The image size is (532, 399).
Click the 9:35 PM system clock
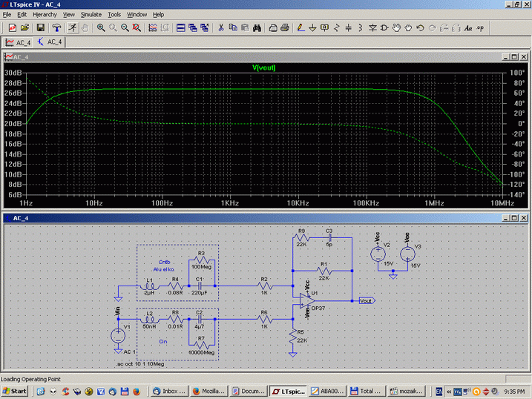point(514,392)
